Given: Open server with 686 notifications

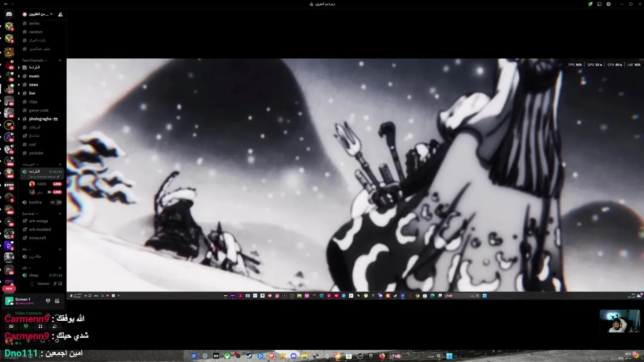Looking at the screenshot, I should click(x=9, y=173).
